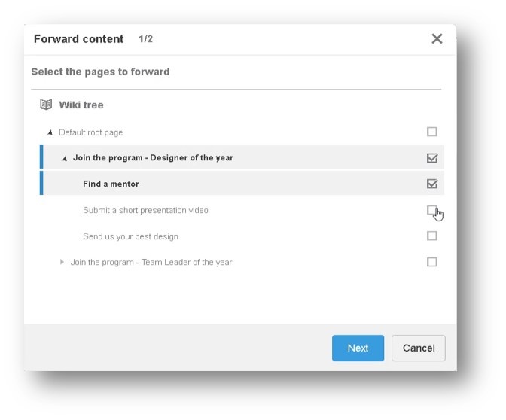The width and height of the screenshot is (506, 420).
Task: Choose Submit a short presentation video page
Action: pos(145,210)
